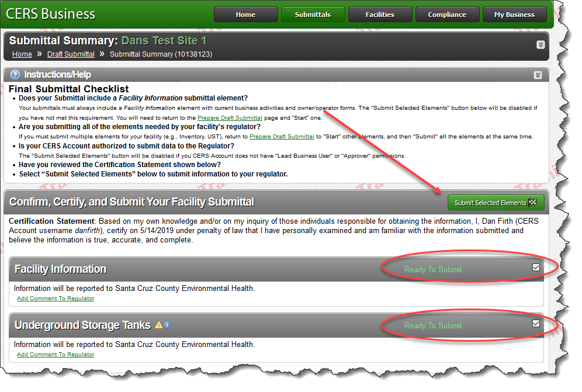Uncheck the Facility Information checkbox
Viewport: 582px width, 392px height.
pyautogui.click(x=536, y=268)
